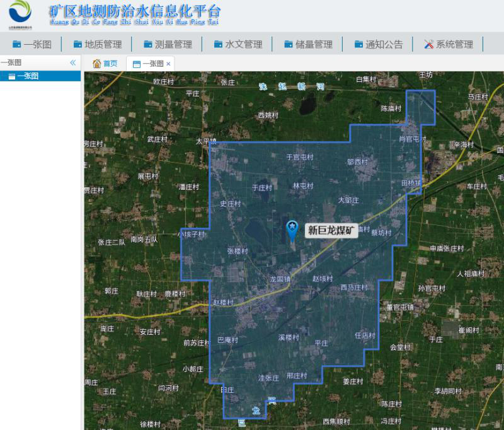The image size is (504, 430).
Task: Click the folder icon beside 通知公告
Action: [x=358, y=44]
